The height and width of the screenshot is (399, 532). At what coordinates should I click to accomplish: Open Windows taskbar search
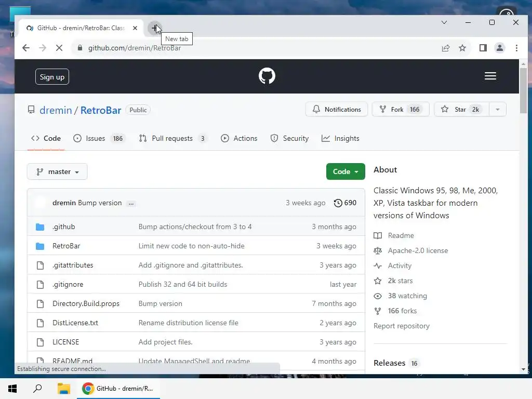click(37, 389)
